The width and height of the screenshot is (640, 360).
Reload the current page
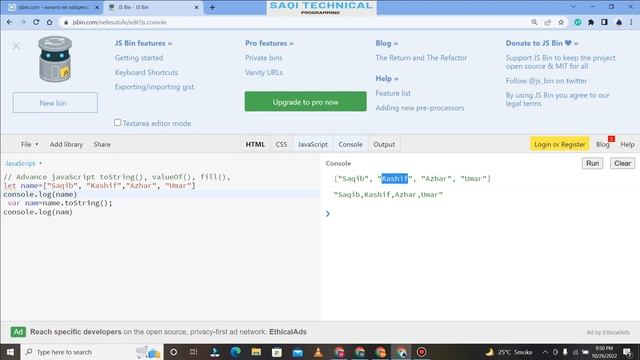pyautogui.click(x=36, y=22)
